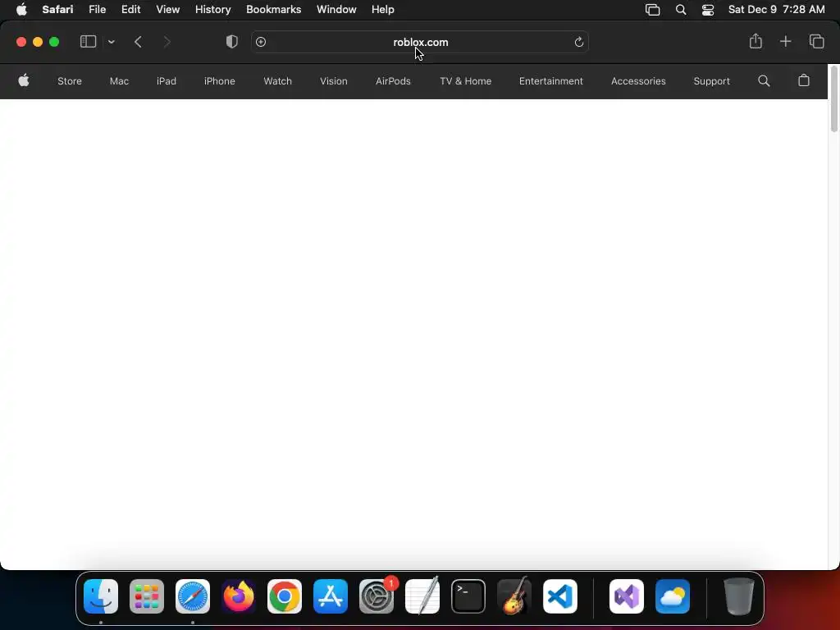Click the Safari compass icon in the Dock
This screenshot has height=630, width=840.
193,596
